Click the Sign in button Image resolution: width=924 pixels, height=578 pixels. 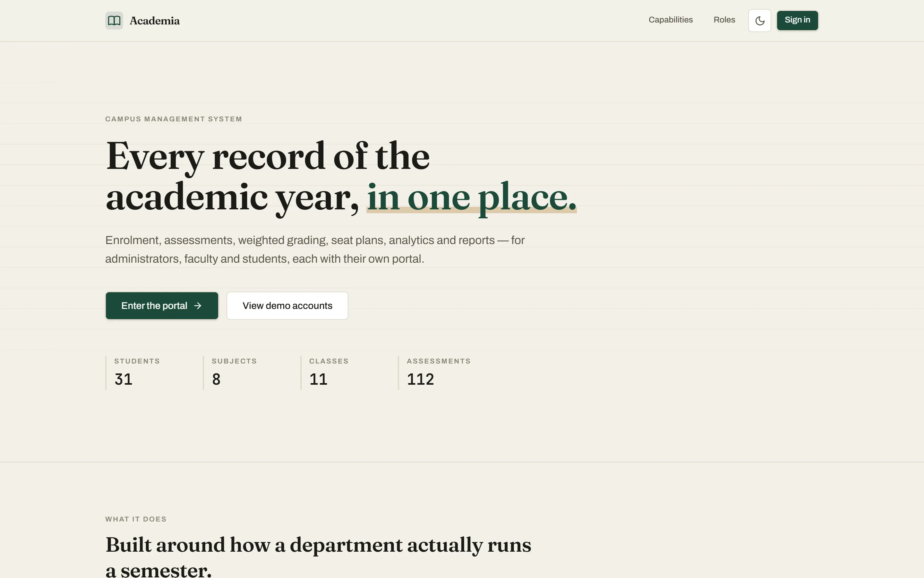(x=797, y=20)
